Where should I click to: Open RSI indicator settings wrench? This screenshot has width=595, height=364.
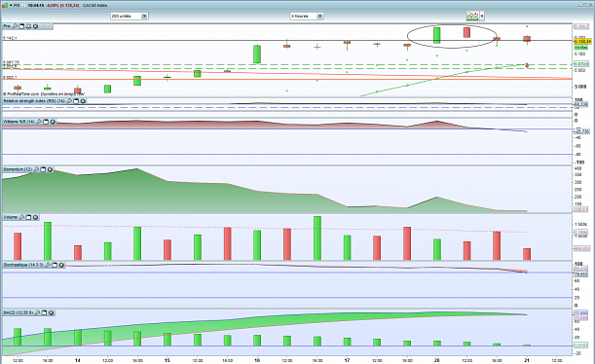pyautogui.click(x=69, y=101)
